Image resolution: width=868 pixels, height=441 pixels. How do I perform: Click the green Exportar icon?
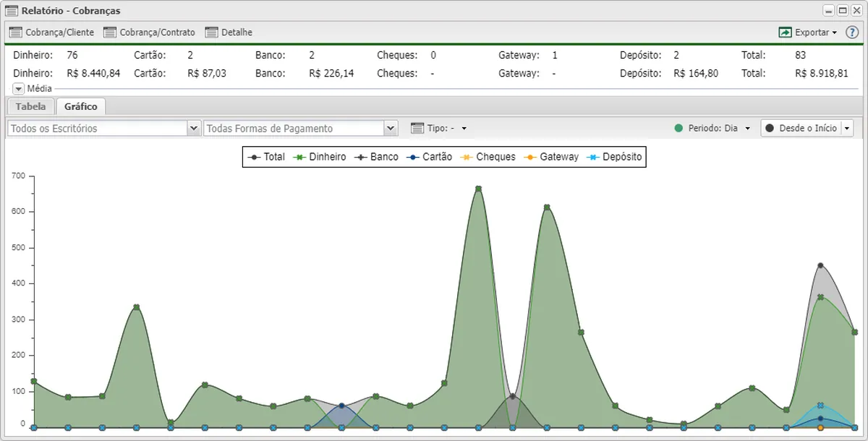click(x=785, y=33)
